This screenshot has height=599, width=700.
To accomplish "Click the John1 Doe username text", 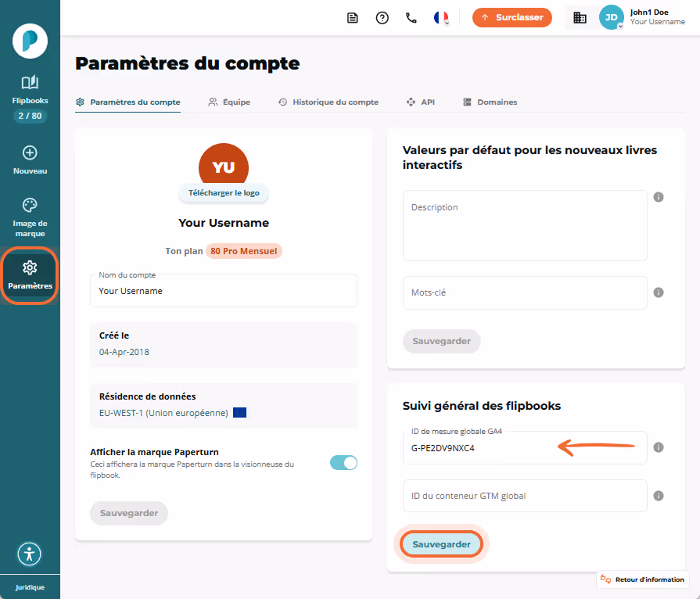I will pyautogui.click(x=649, y=13).
